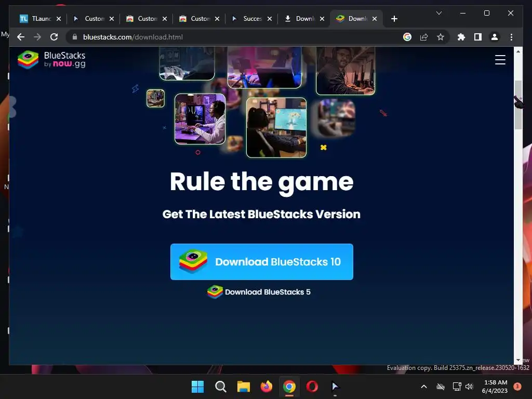The width and height of the screenshot is (532, 399).
Task: Close the Success tab
Action: click(x=270, y=19)
